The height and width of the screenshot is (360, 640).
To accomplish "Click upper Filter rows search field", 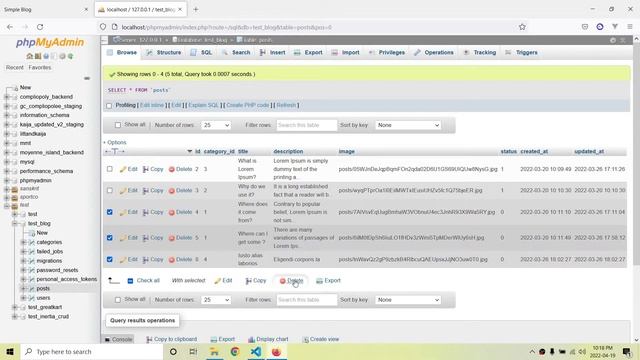I will point(307,125).
